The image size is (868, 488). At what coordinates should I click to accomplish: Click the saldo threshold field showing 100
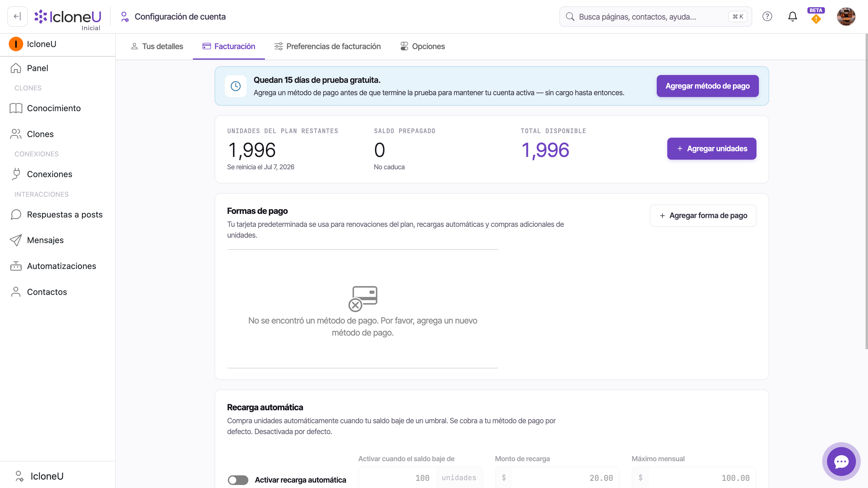pos(398,477)
